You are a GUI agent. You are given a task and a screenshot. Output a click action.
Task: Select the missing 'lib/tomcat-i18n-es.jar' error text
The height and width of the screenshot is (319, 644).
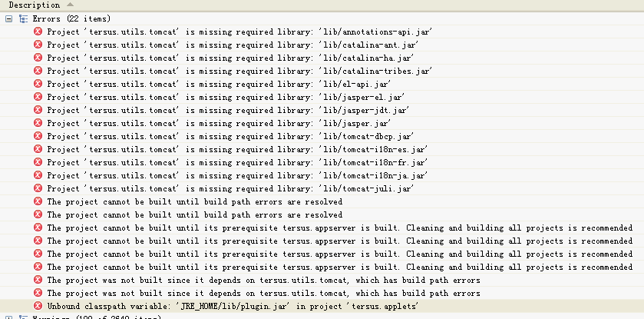pyautogui.click(x=237, y=149)
